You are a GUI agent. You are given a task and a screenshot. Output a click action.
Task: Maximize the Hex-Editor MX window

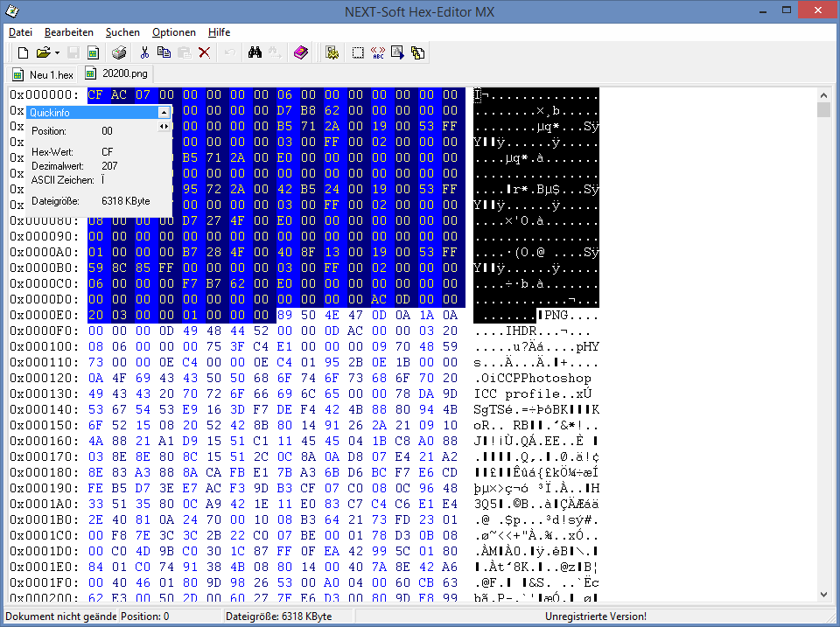[787, 10]
